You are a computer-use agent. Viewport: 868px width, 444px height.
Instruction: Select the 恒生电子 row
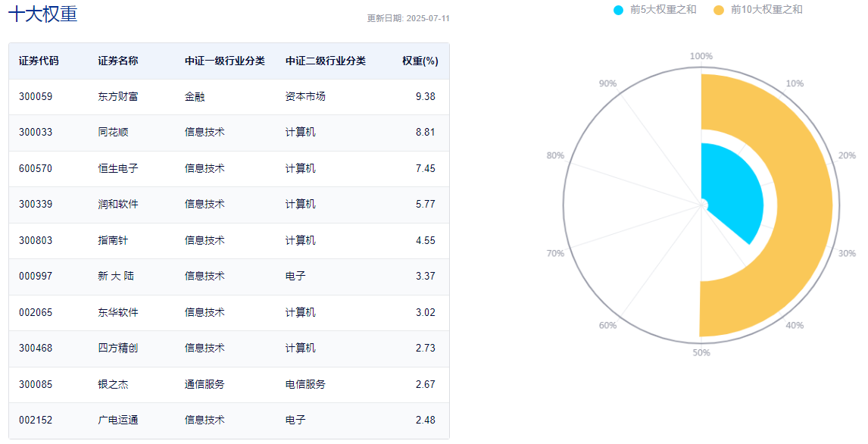[x=229, y=168]
